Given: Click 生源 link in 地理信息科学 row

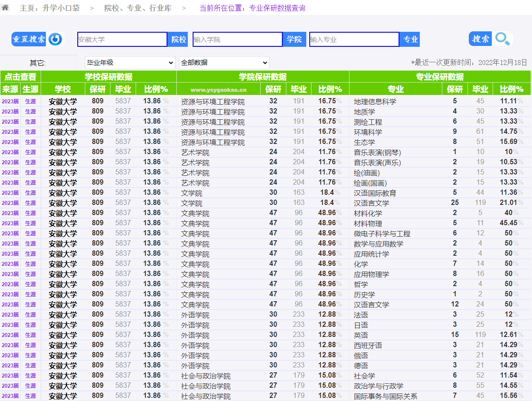Looking at the screenshot, I should click(30, 101).
